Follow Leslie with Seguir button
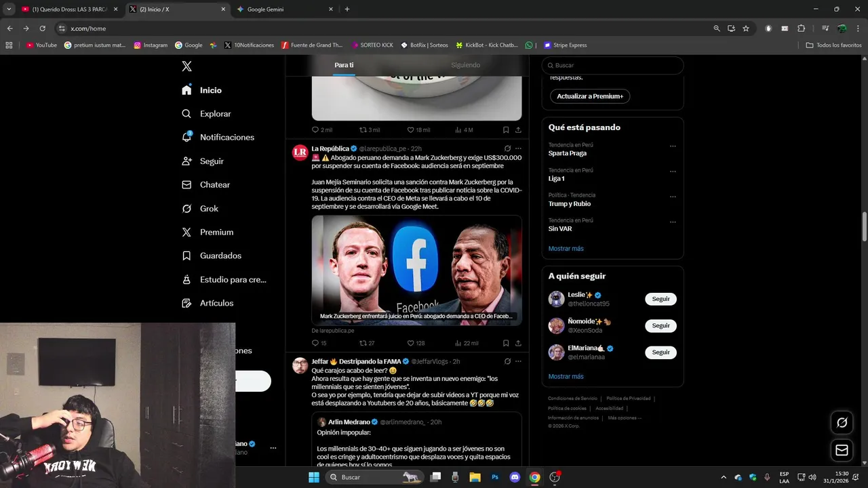Image resolution: width=868 pixels, height=488 pixels. (660, 299)
